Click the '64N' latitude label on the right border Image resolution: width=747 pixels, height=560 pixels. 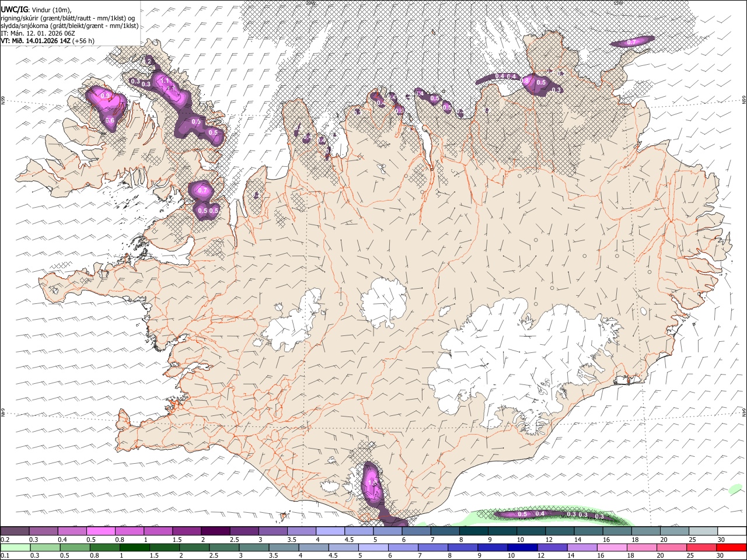click(x=744, y=412)
